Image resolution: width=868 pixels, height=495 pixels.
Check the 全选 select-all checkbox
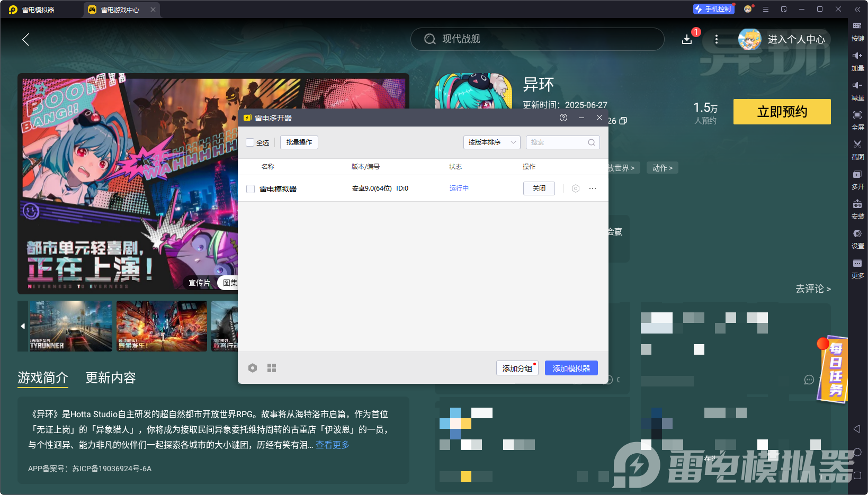coord(250,142)
